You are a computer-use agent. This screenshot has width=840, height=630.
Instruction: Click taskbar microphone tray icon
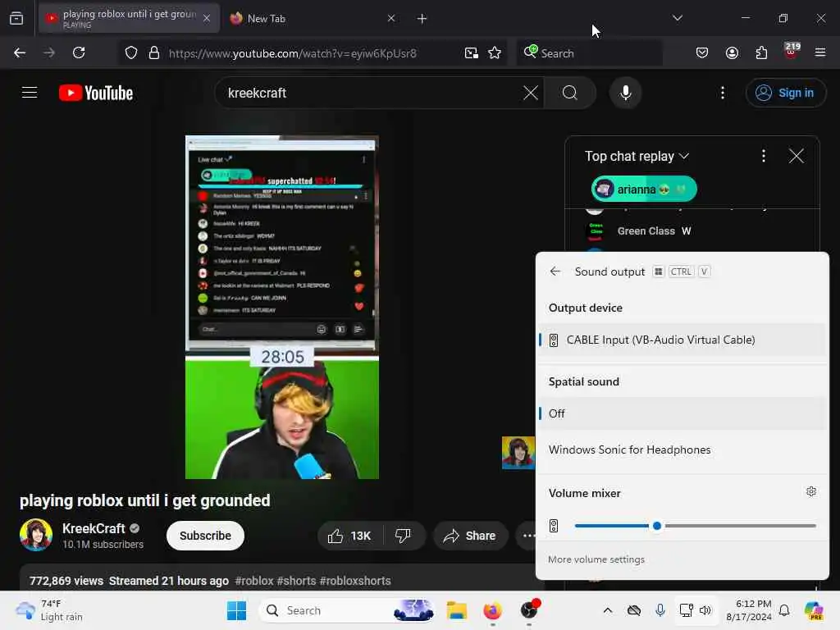click(660, 610)
